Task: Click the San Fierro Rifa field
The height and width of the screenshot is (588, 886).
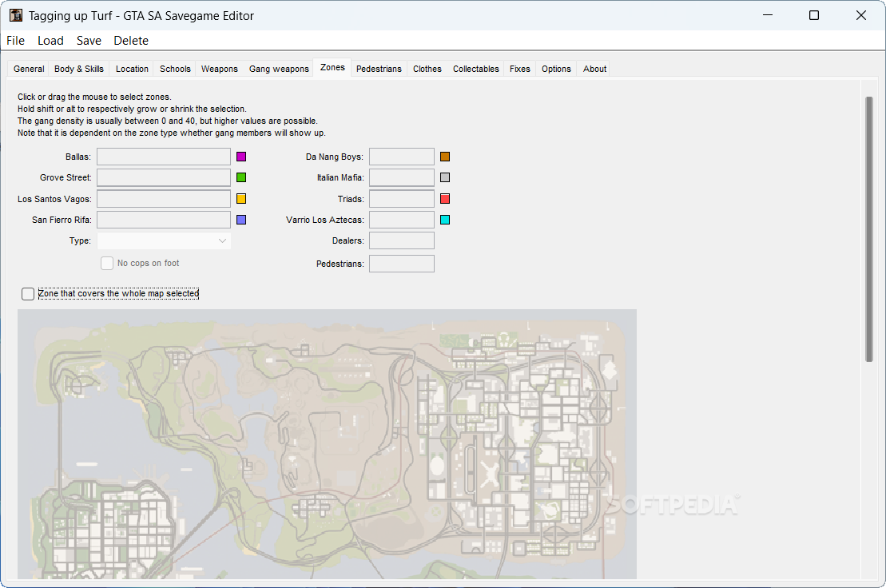Action: click(x=164, y=220)
